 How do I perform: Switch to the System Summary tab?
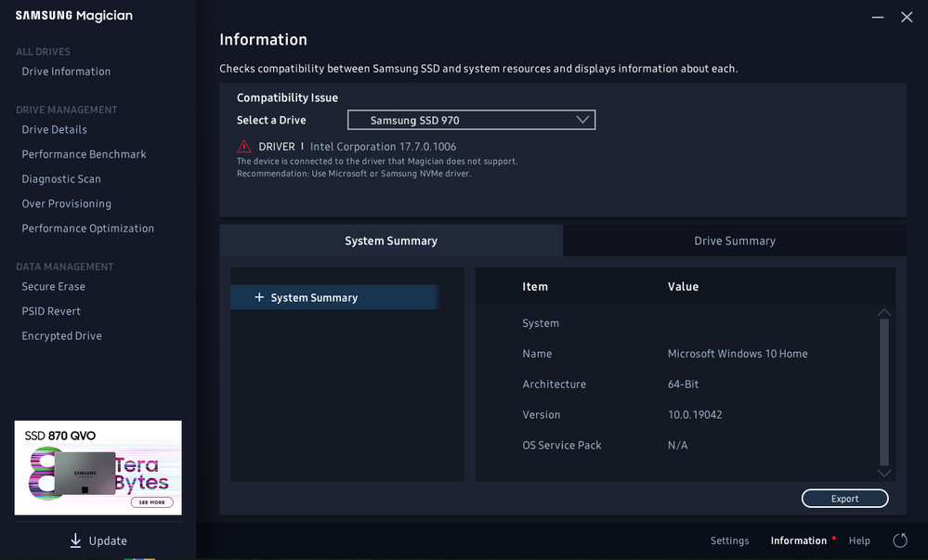[391, 241]
